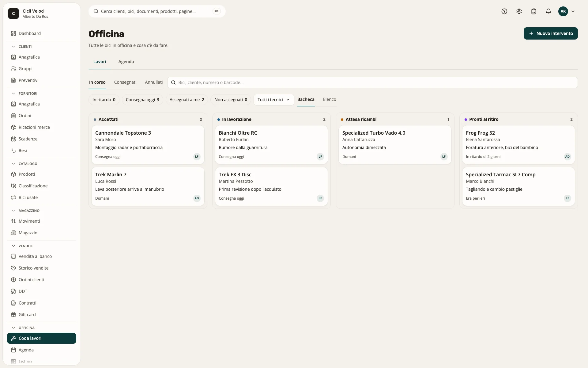This screenshot has height=368, width=588.
Task: Open the help question mark icon
Action: coord(504,11)
